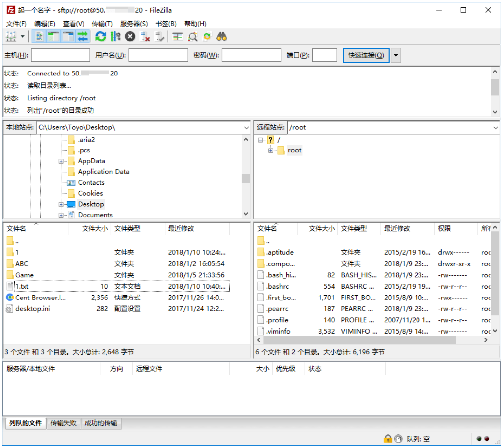The height and width of the screenshot is (448, 502).
Task: Click the blue Desktop icon in local tree
Action: (x=71, y=204)
